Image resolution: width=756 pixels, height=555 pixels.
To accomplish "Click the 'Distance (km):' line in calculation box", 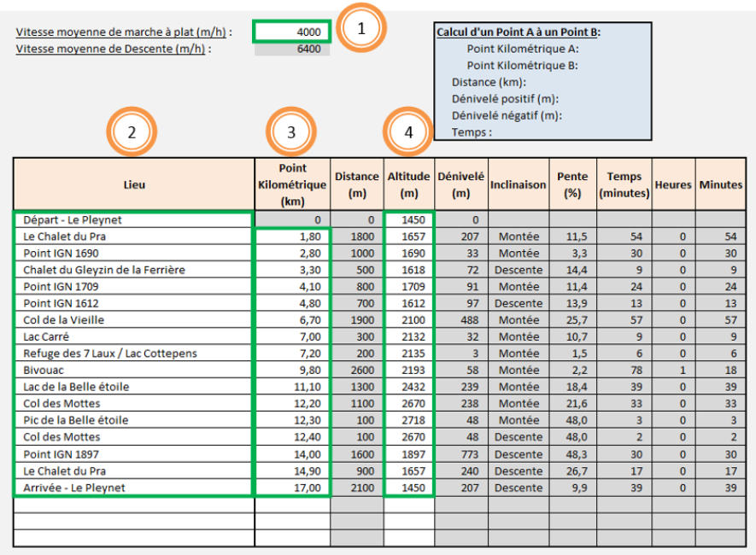I will click(489, 82).
